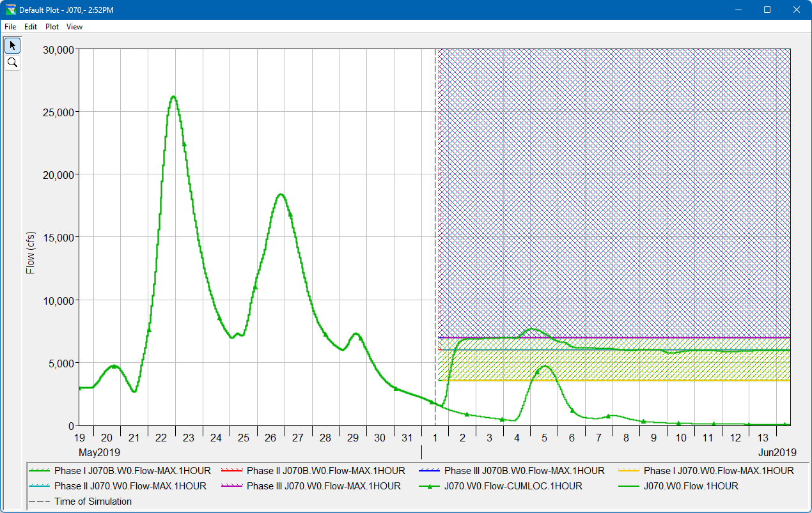Click the triangle-marker swatch for Flow-CUMLOC
Image resolution: width=812 pixels, height=513 pixels.
429,486
